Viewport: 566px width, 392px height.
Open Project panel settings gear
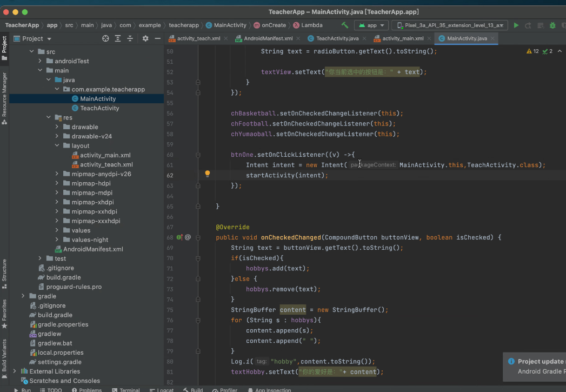pos(145,38)
